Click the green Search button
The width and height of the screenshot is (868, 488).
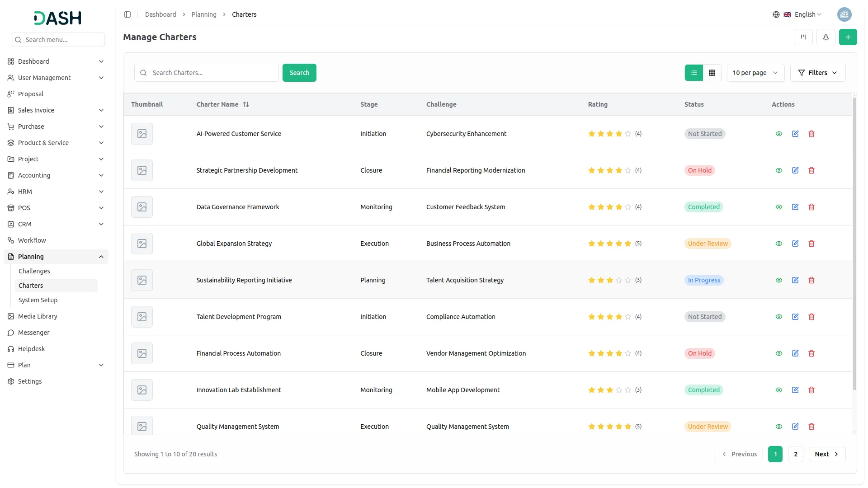(299, 73)
